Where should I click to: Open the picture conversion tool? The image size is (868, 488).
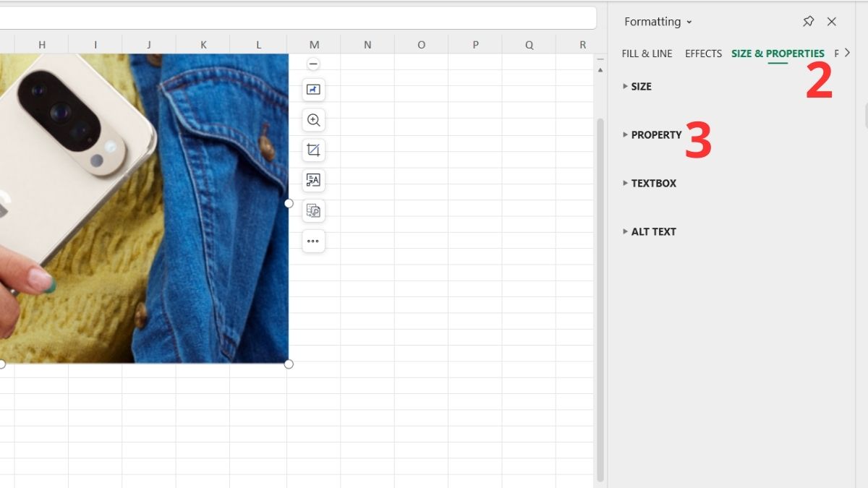click(x=313, y=211)
